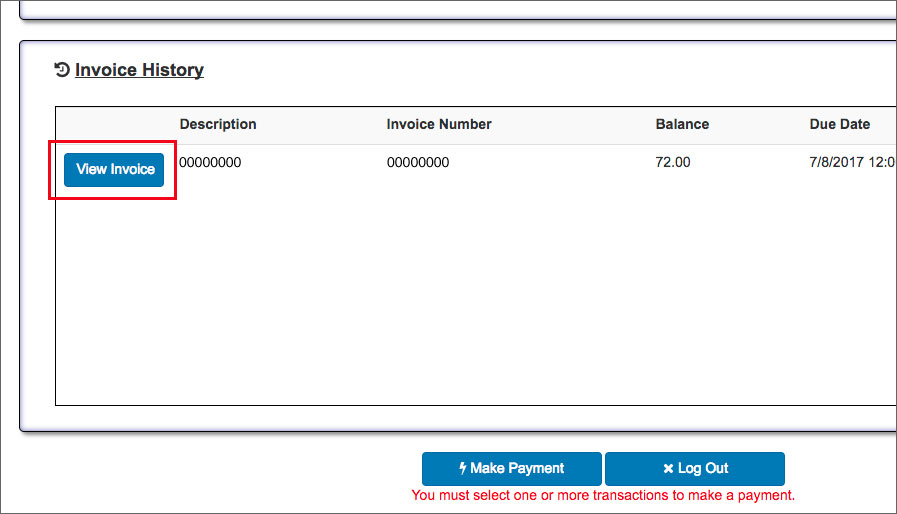Click the 7/8/2017 due date cell

coord(852,163)
